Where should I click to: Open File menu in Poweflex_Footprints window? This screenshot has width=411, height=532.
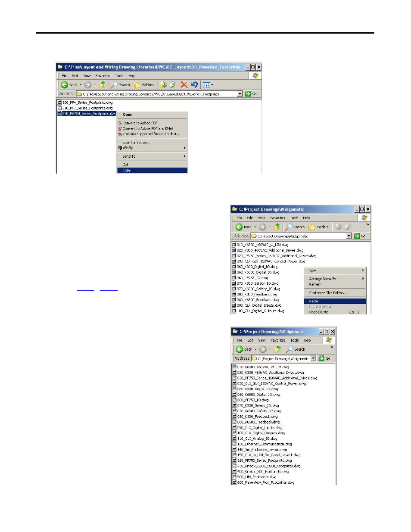point(65,76)
